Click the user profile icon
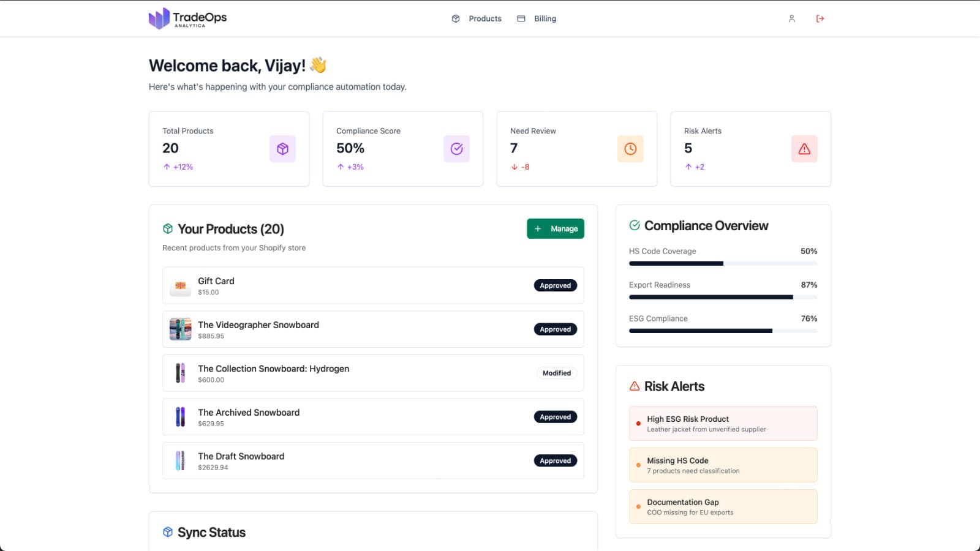The image size is (980, 551). pos(791,18)
